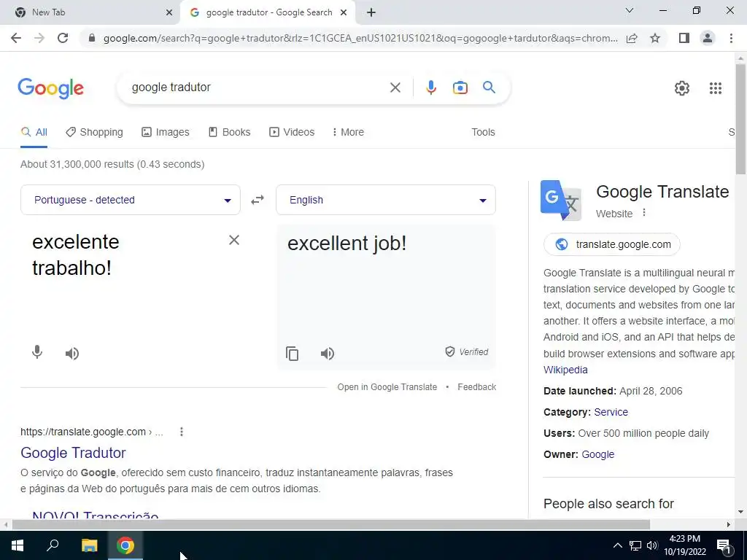Screen dimensions: 747x560
Task: Clear the source text 'excelente trabalho!'
Action: [x=234, y=240]
